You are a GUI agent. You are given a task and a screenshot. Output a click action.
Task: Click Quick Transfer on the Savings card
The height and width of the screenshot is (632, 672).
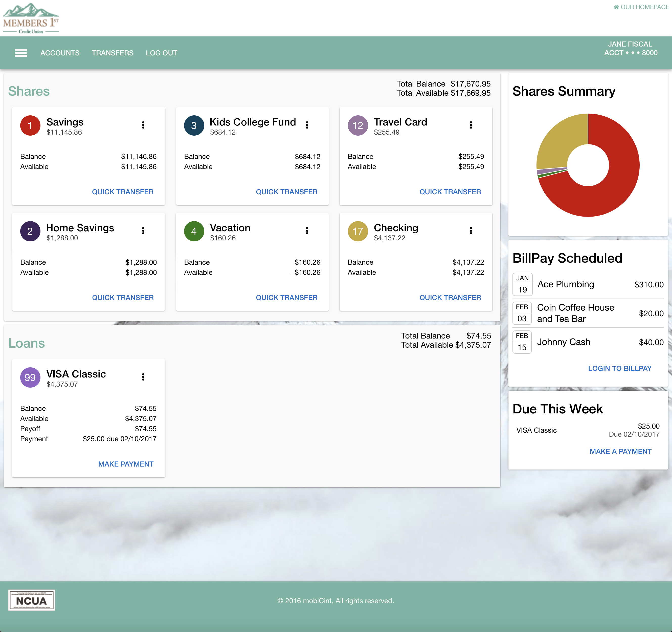point(123,192)
